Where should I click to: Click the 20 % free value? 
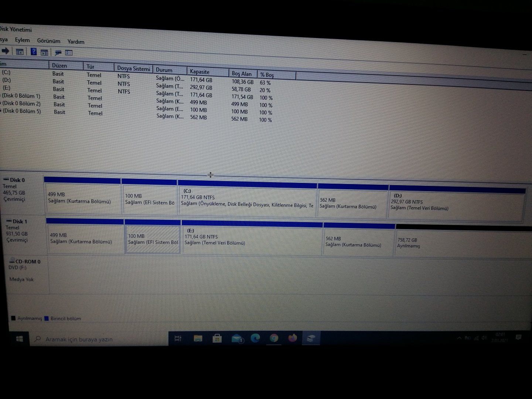tap(265, 90)
